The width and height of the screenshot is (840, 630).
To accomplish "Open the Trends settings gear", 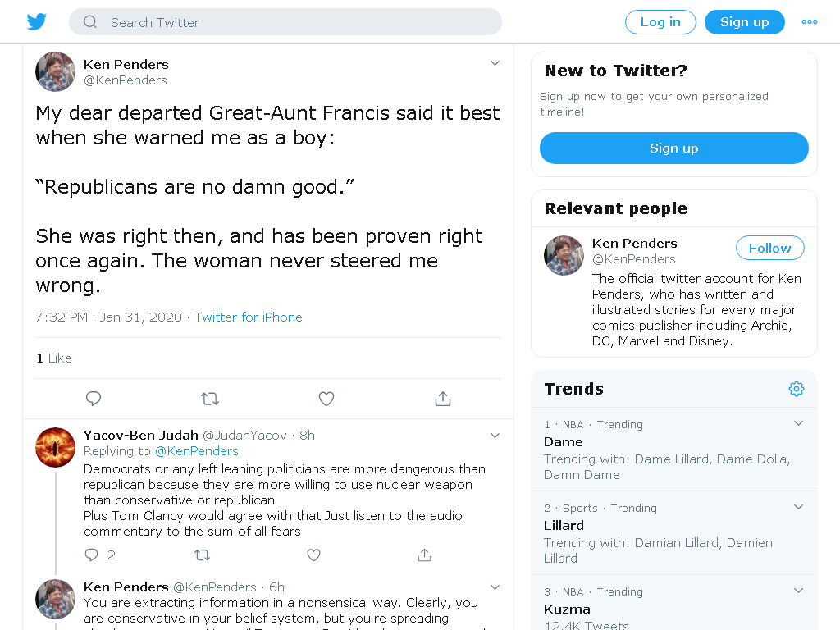I will (x=796, y=389).
